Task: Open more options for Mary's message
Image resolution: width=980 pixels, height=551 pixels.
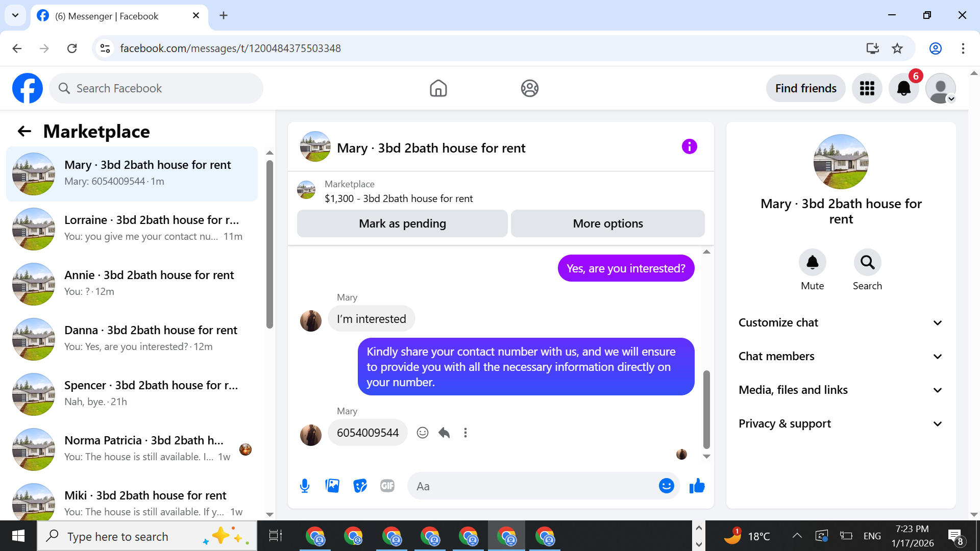Action: pyautogui.click(x=465, y=433)
